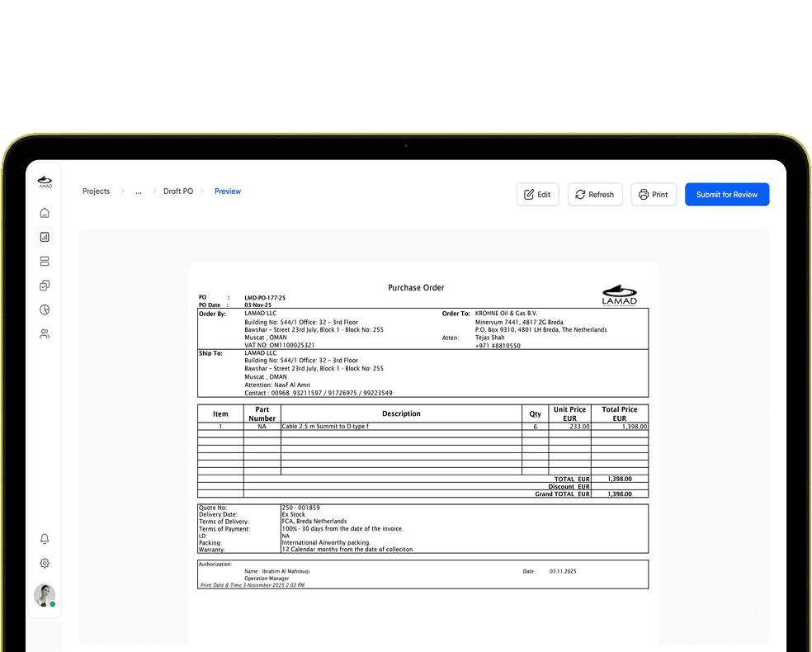Click the payment terms 100% - 30 days line
812x652 pixels.
pos(342,529)
